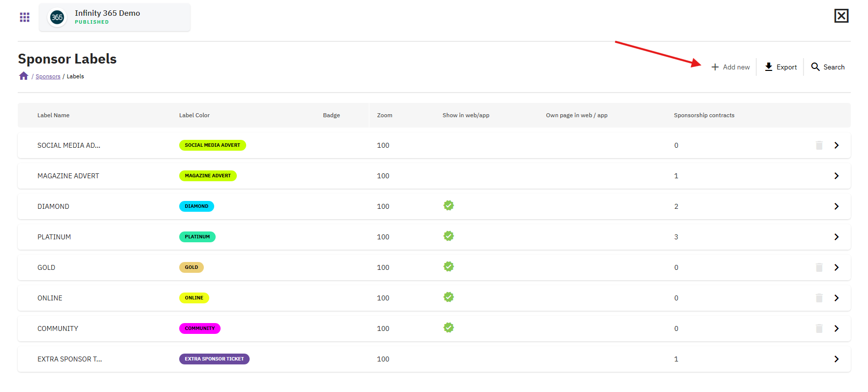
Task: Open DIAMOND label details chevron
Action: (836, 206)
